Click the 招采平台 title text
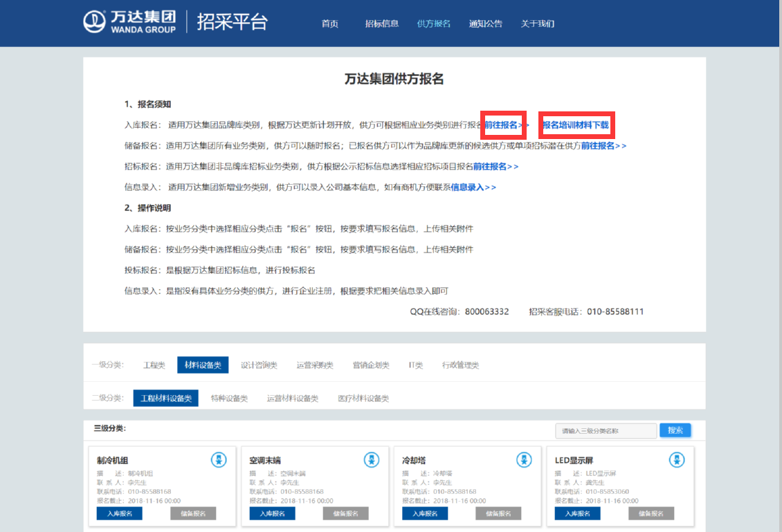Screen dimensions: 782x532 [233, 22]
